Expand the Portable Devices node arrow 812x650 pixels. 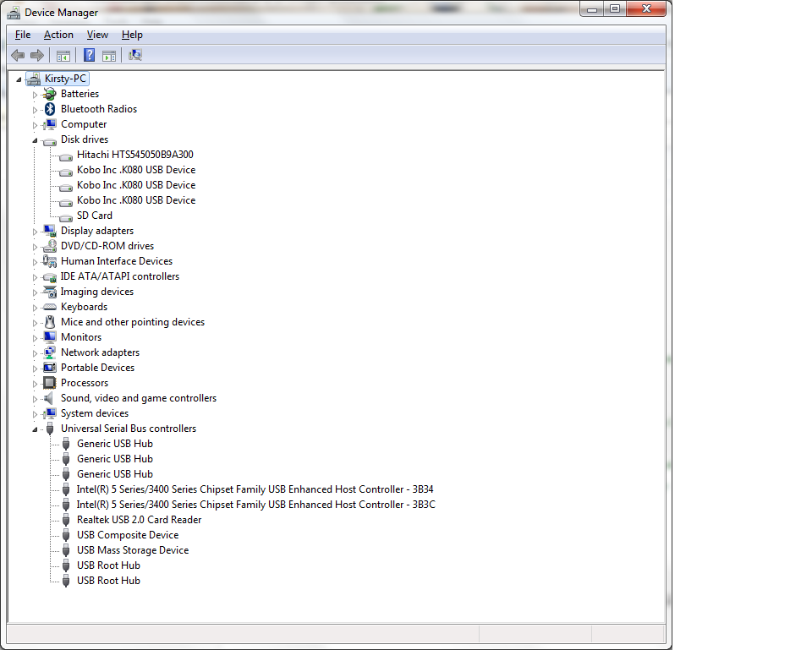click(x=36, y=369)
